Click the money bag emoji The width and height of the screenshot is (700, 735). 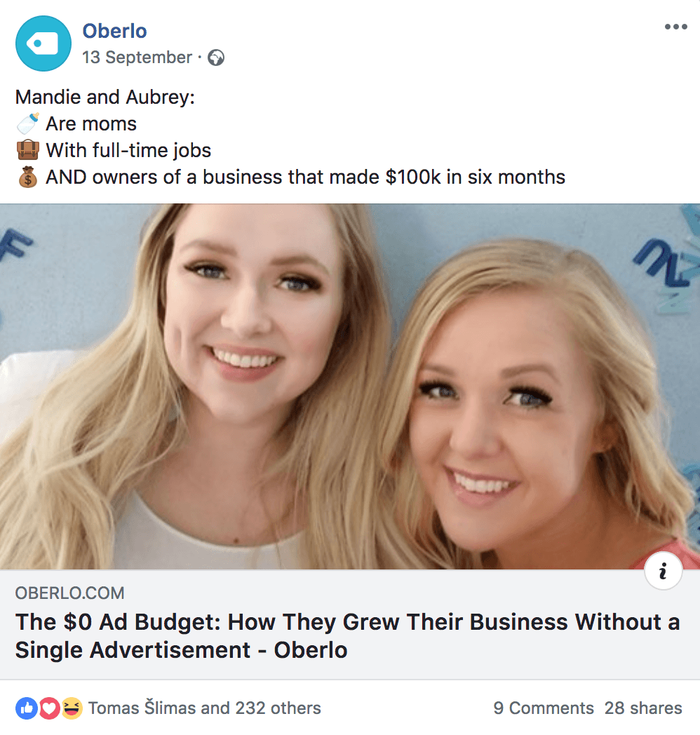pyautogui.click(x=27, y=177)
